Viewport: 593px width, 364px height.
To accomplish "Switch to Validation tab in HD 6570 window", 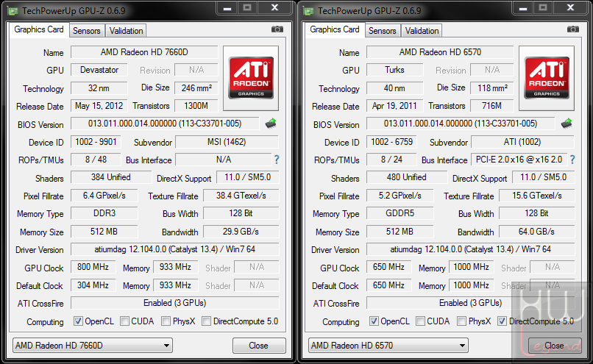I will pyautogui.click(x=422, y=31).
